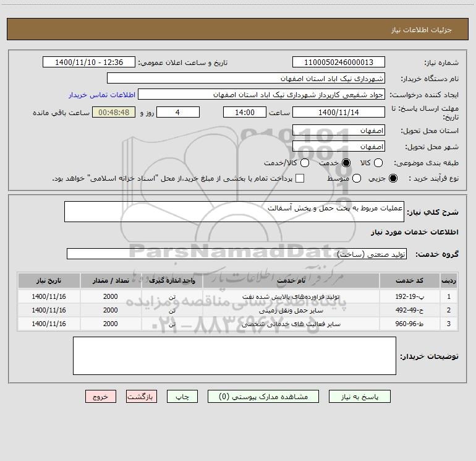The width and height of the screenshot is (476, 461).
Task: Click تولید فراورده‌های پالایش شده نفت cell
Action: [x=291, y=296]
